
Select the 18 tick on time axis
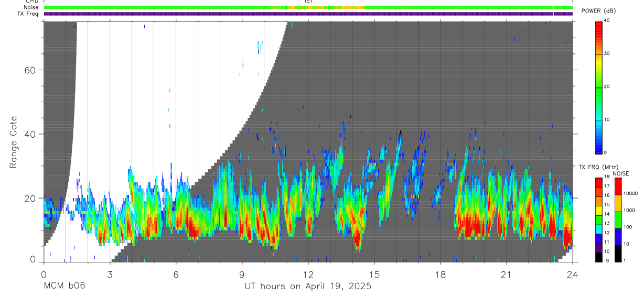[x=441, y=274]
